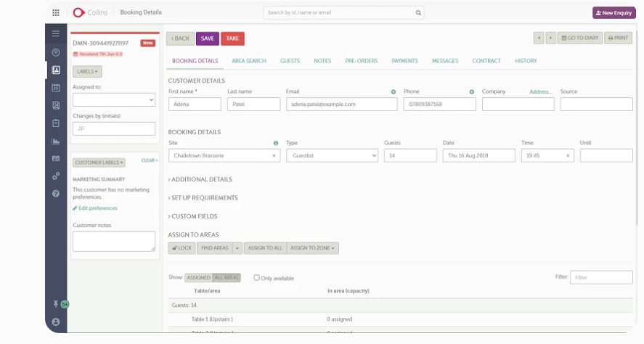Image resolution: width=644 pixels, height=344 pixels.
Task: Open the reports chart sidebar icon
Action: pos(56,142)
